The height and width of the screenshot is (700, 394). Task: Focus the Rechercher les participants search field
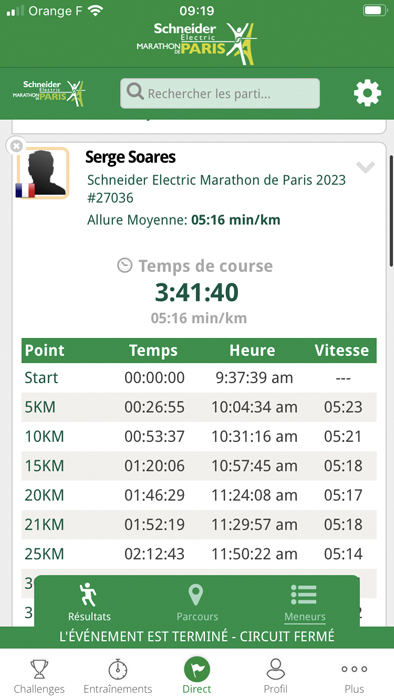pos(220,93)
